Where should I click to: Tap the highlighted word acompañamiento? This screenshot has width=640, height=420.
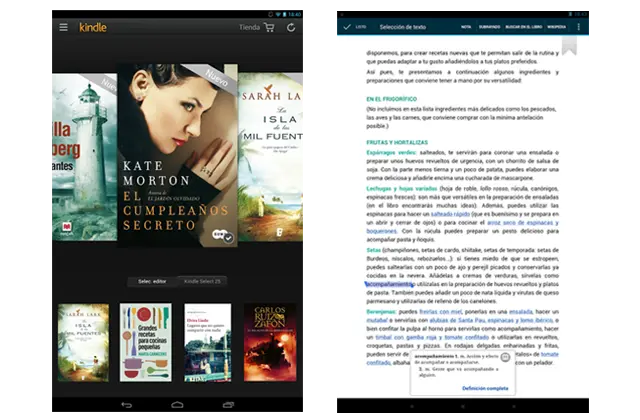click(x=391, y=284)
